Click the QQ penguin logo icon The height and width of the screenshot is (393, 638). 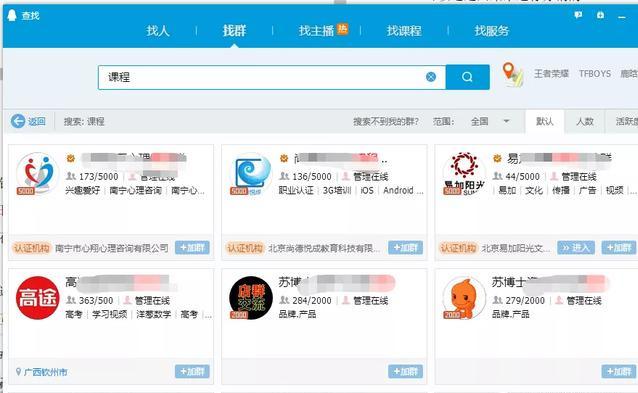(12, 15)
